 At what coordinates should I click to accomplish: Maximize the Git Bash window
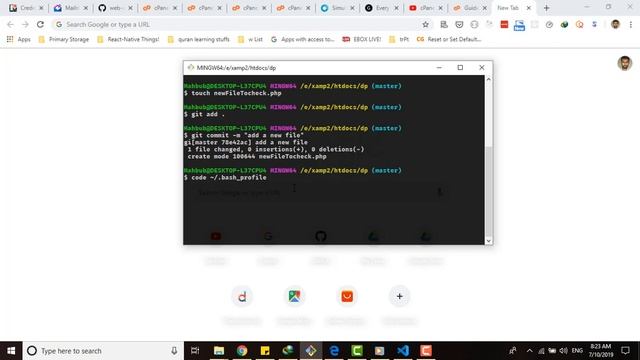(460, 67)
